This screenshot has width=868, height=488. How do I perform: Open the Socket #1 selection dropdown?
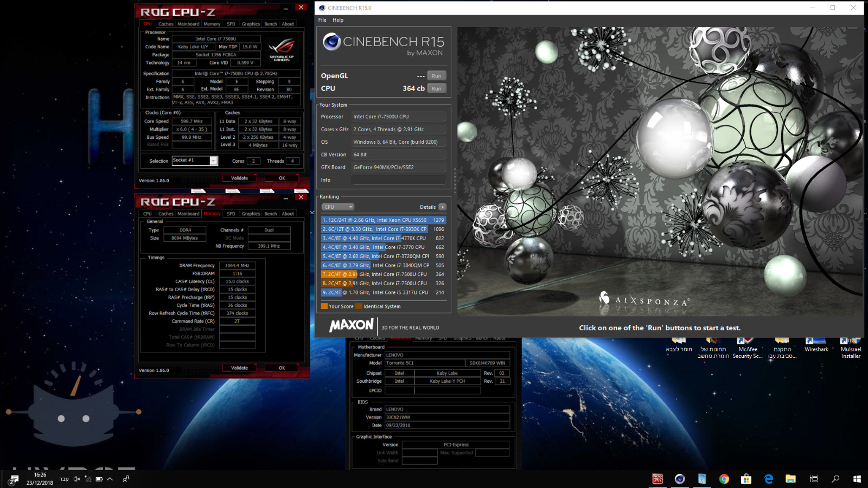(x=195, y=160)
